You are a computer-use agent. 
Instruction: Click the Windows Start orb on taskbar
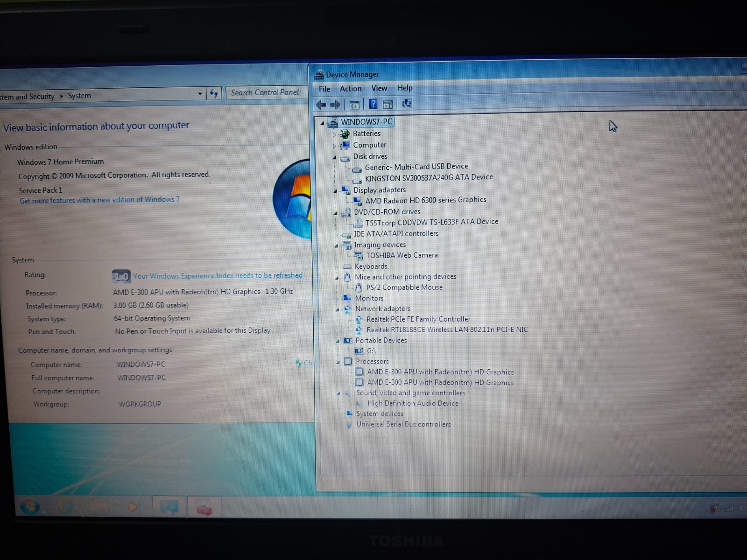30,506
